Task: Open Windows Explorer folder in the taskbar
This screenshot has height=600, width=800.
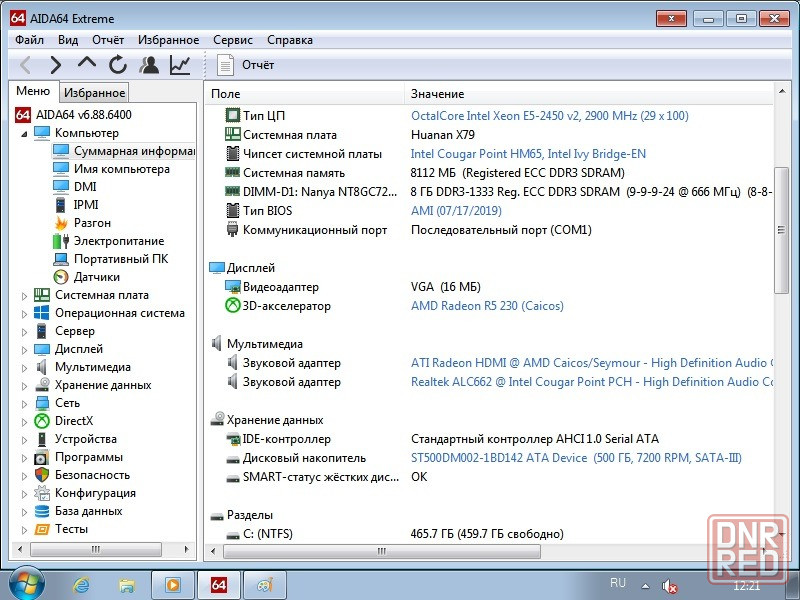Action: [127, 585]
